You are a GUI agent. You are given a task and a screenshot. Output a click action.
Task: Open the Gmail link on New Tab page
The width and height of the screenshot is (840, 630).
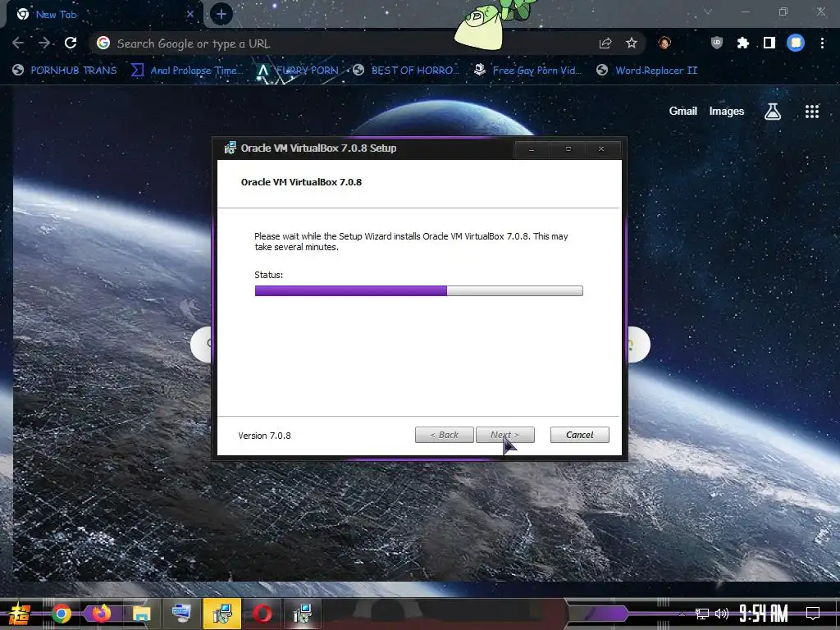(683, 111)
